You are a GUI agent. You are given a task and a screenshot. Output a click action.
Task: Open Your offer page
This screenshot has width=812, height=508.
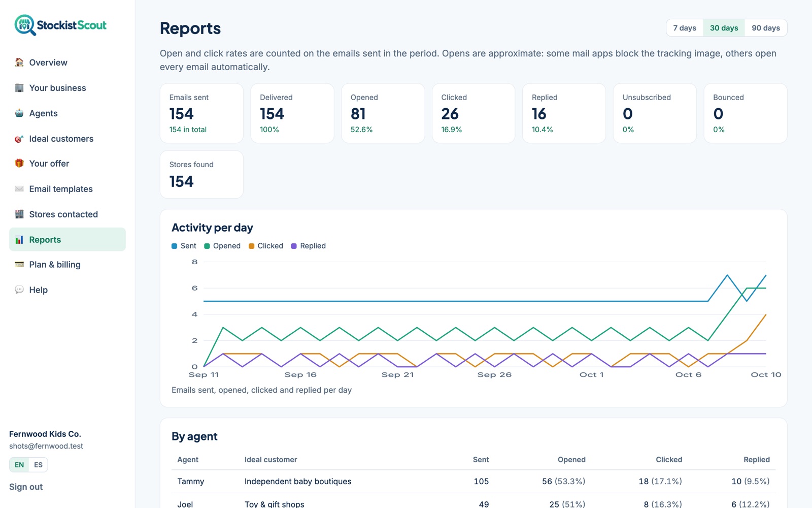(x=67, y=164)
